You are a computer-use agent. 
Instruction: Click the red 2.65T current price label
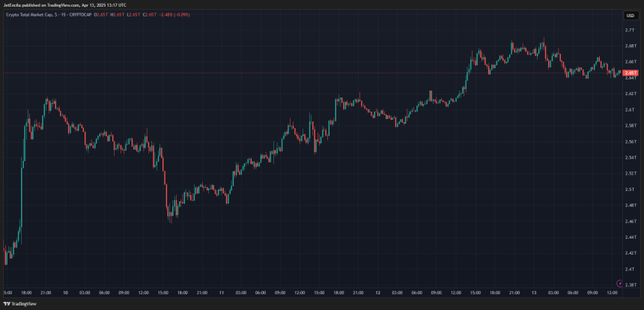[x=630, y=73]
